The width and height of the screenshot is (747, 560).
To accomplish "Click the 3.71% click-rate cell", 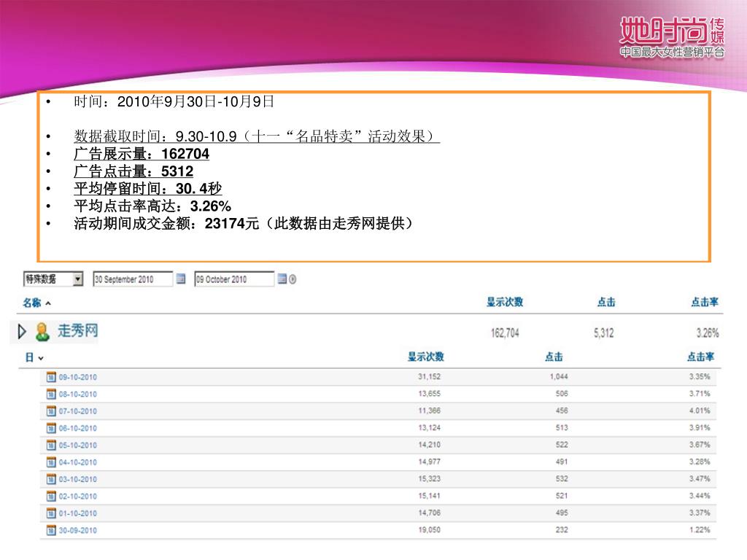I will 700,394.
